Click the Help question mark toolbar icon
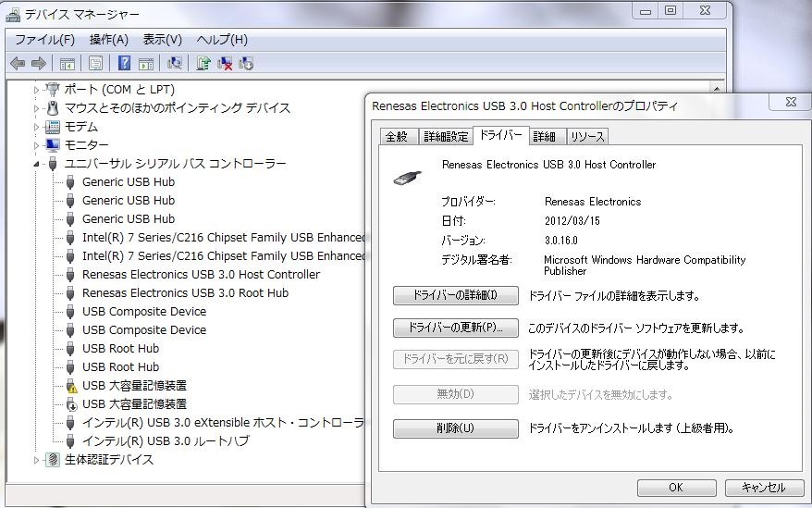812x508 pixels. coord(124,63)
